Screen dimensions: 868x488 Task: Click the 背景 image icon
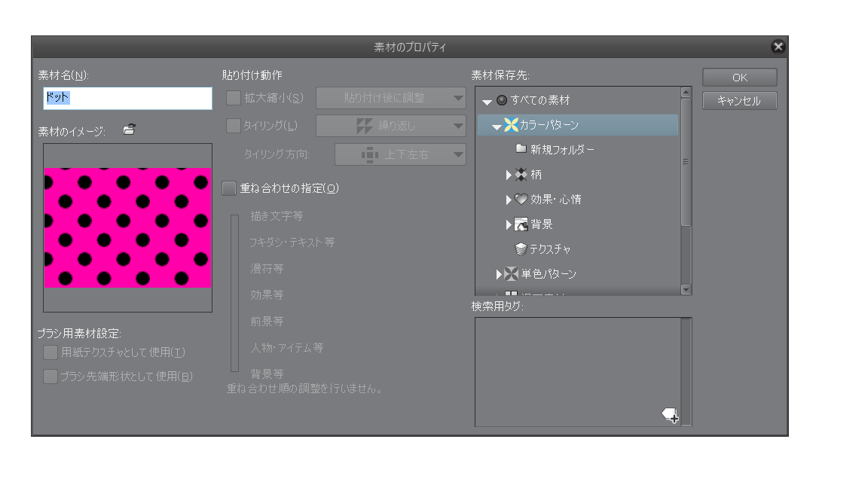coord(521,224)
